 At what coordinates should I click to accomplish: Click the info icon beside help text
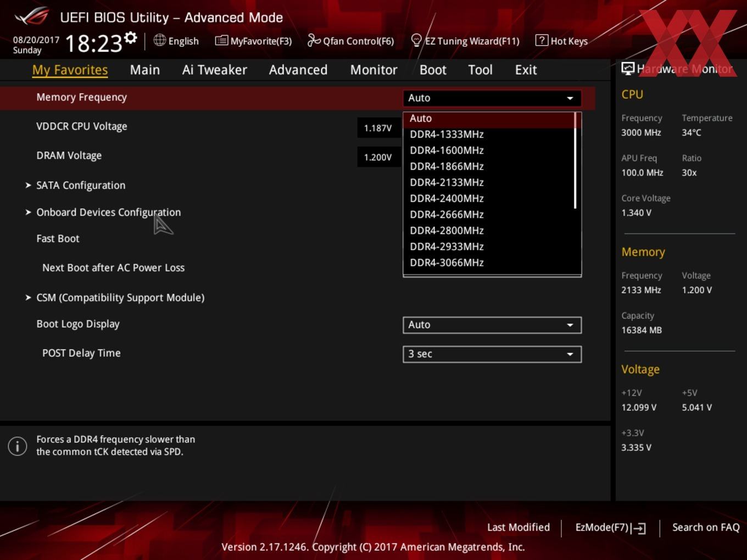18,446
